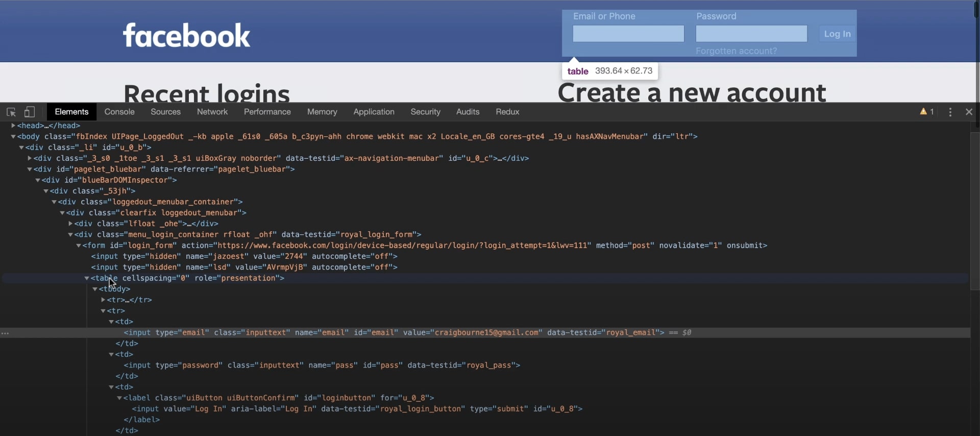Expand the head element node
Viewport: 980px width, 436px height.
[x=13, y=126]
